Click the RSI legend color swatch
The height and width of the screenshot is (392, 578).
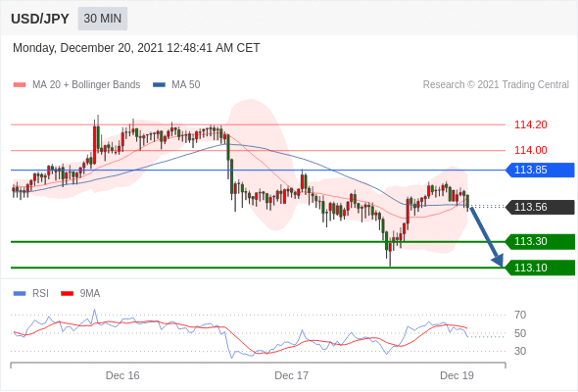click(x=20, y=294)
